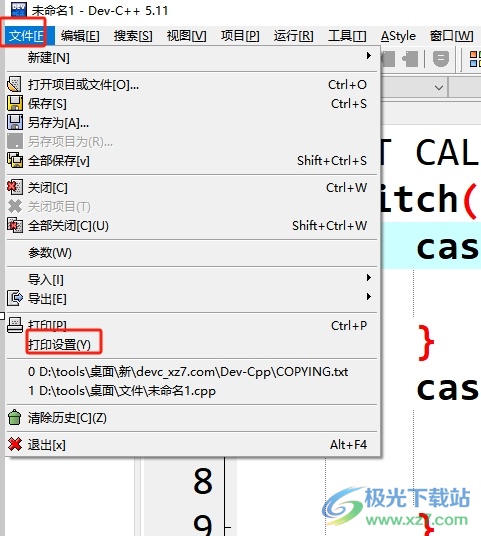Image resolution: width=481 pixels, height=536 pixels.
Task: Click the close file icon
Action: tap(15, 187)
